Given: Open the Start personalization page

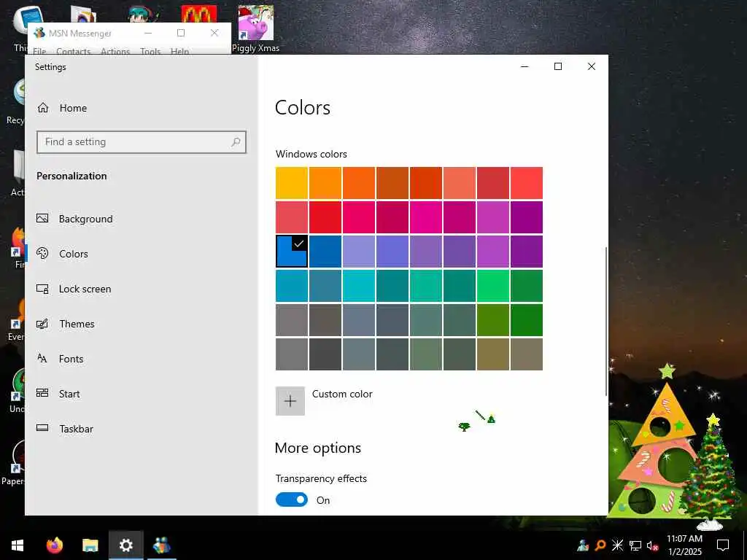Looking at the screenshot, I should 58,394.
